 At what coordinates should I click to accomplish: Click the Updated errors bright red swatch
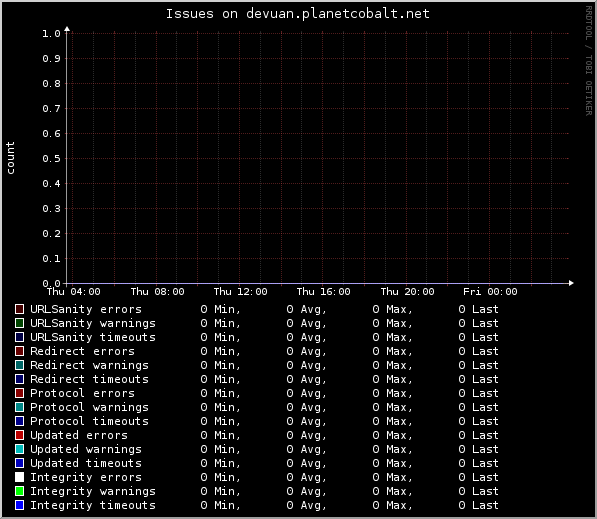(x=19, y=435)
